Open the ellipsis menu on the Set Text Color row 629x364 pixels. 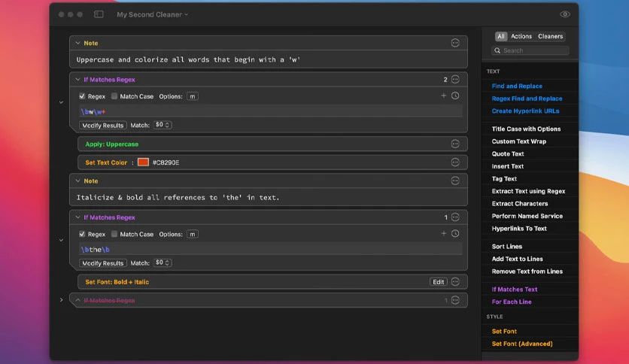tap(455, 162)
